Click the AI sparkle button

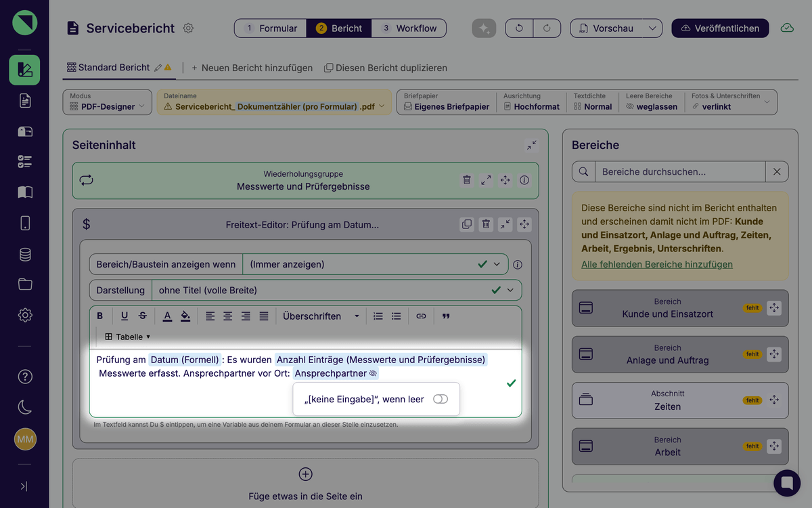[x=484, y=28]
